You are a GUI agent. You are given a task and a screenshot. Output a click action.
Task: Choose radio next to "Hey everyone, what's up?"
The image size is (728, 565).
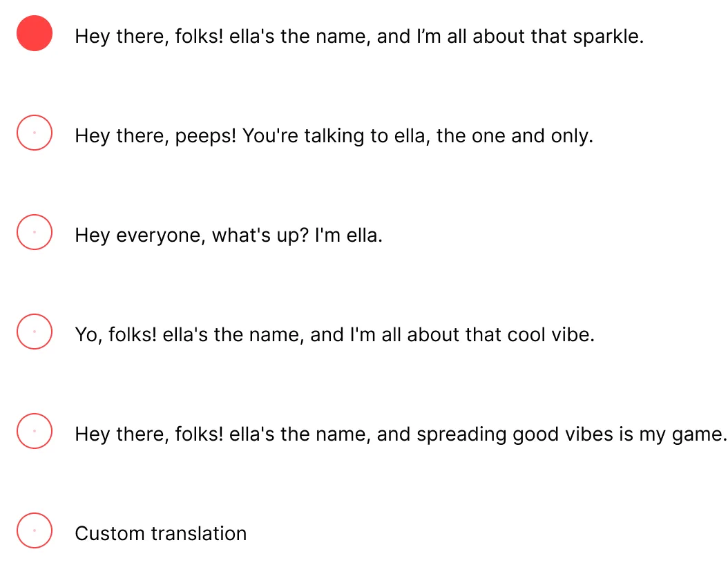(x=35, y=232)
